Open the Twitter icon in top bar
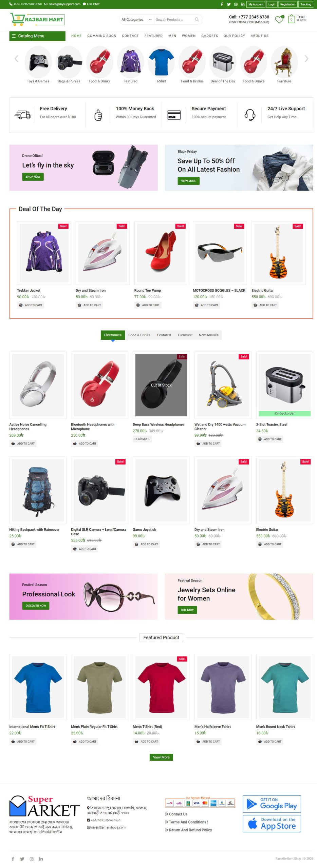This screenshot has height=868, width=317. tap(229, 4)
